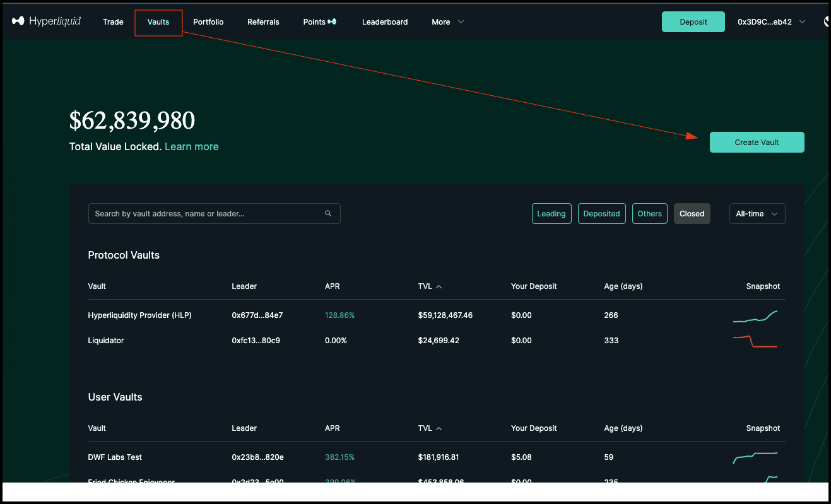Click the search magnifier icon

328,214
